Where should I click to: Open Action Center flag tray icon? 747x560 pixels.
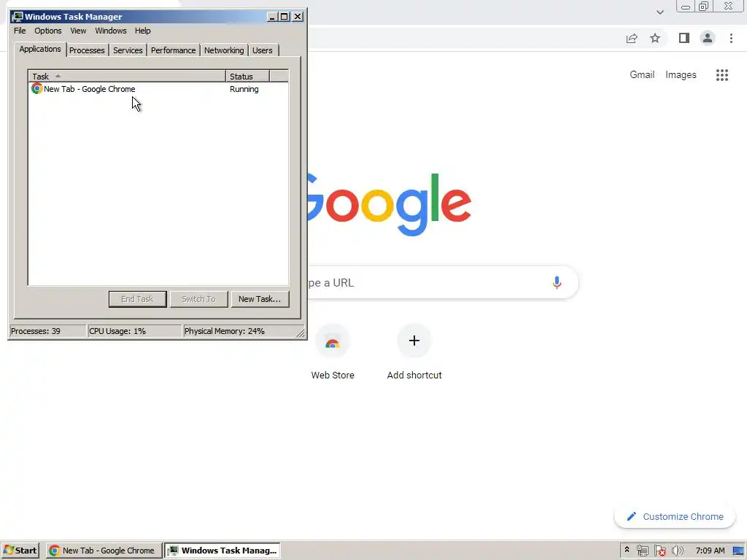[659, 551]
